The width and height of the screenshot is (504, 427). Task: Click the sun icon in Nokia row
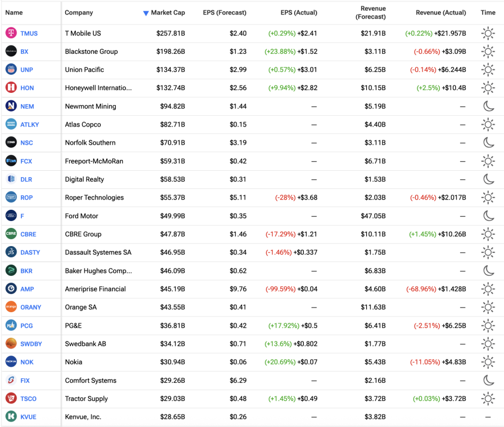488,362
